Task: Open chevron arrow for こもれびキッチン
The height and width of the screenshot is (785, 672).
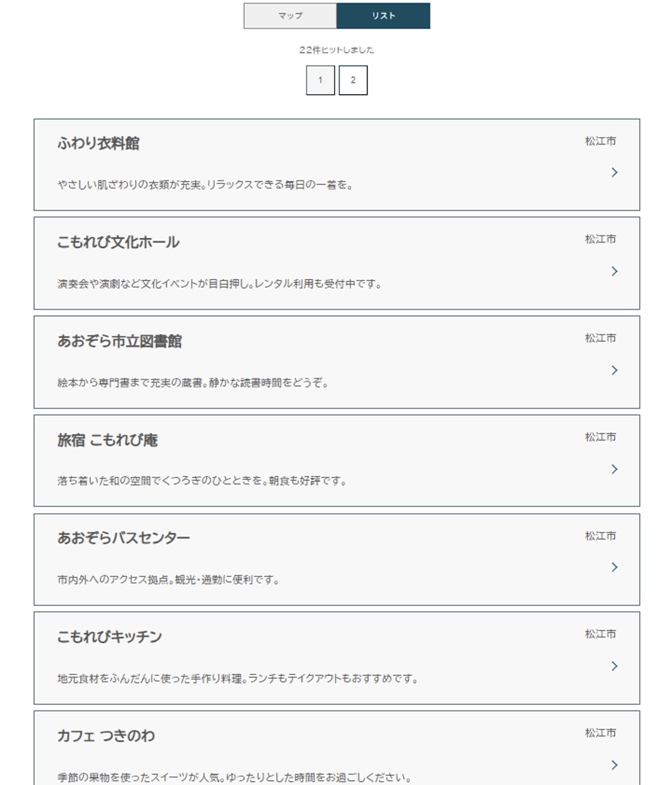Action: (x=614, y=666)
